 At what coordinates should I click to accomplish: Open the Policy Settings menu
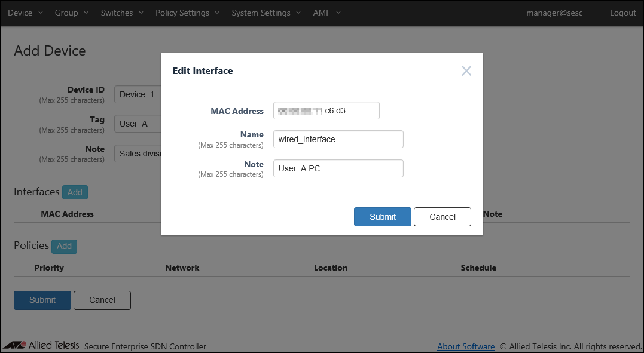click(x=187, y=13)
